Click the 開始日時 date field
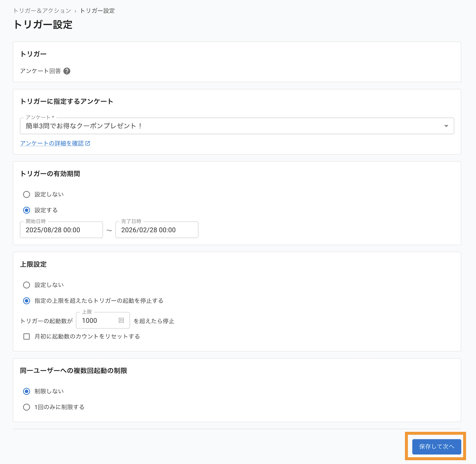476x464 pixels. click(x=61, y=230)
